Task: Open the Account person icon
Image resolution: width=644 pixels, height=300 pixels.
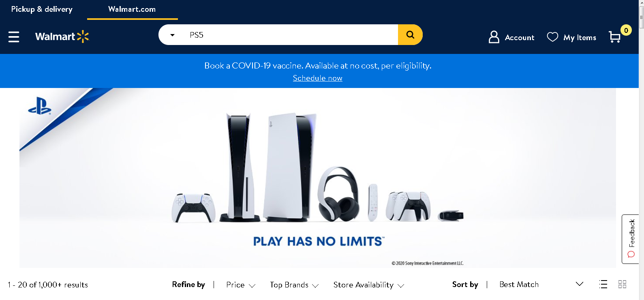Action: pyautogui.click(x=494, y=37)
